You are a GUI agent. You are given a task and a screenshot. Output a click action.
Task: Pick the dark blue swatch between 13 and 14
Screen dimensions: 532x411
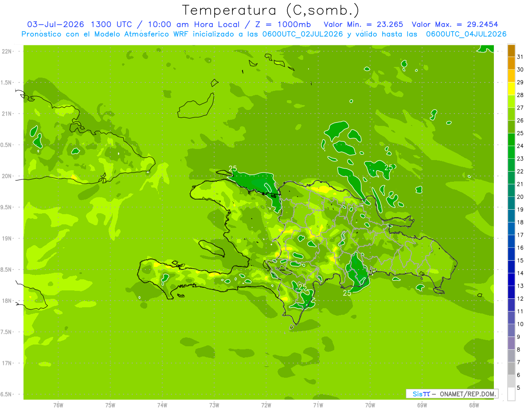[x=511, y=279]
